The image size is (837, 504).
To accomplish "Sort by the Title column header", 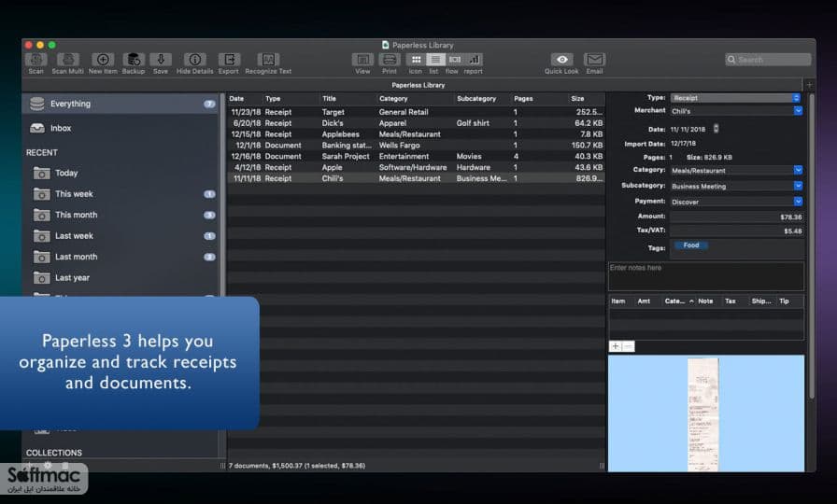I will [x=348, y=99].
